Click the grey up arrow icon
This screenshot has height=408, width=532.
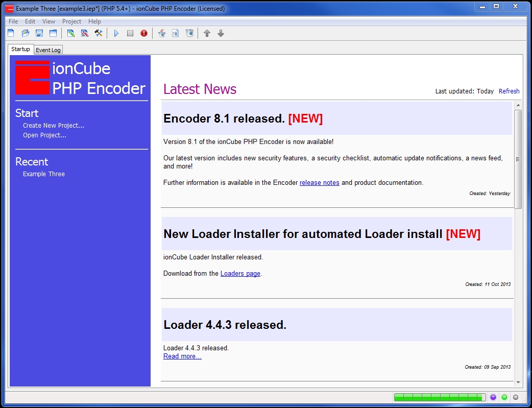(207, 33)
